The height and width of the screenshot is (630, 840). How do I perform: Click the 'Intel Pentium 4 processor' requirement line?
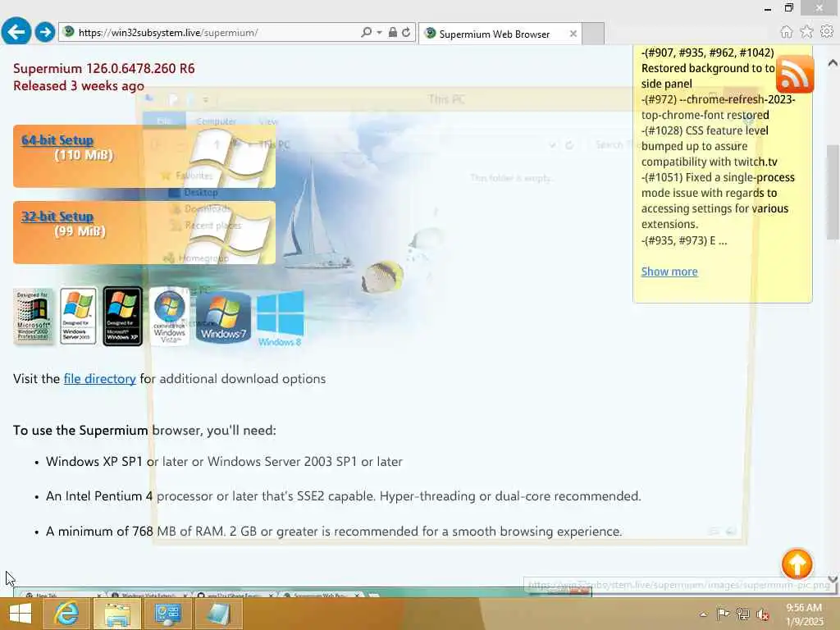point(344,496)
